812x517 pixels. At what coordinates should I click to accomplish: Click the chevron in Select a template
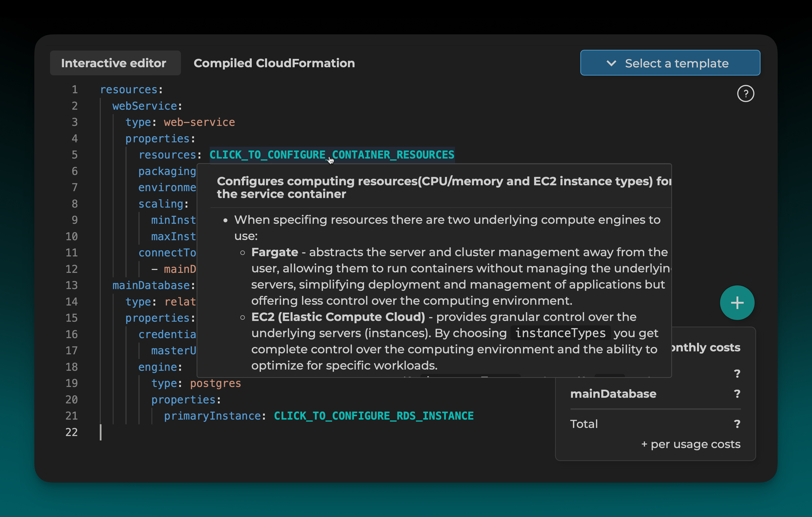point(611,63)
